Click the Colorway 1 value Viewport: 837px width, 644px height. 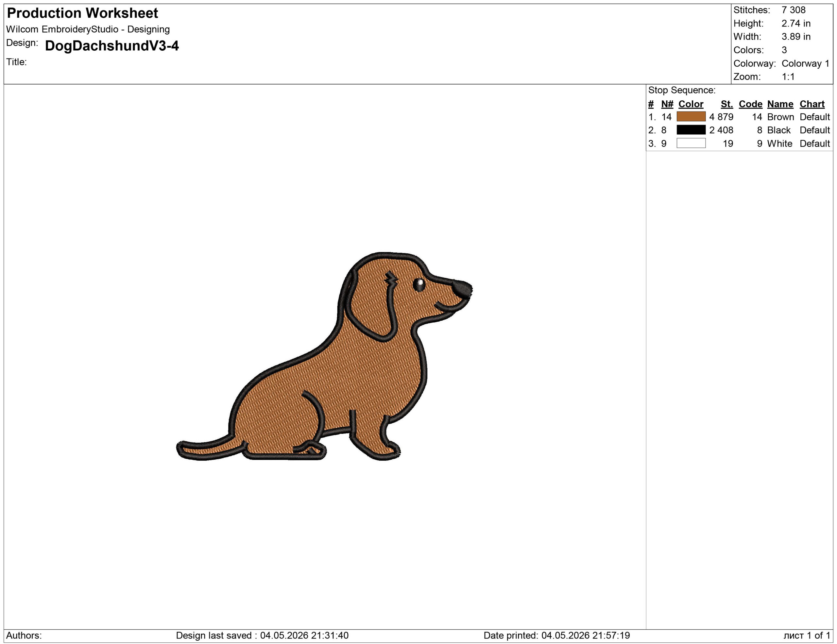[x=805, y=63]
